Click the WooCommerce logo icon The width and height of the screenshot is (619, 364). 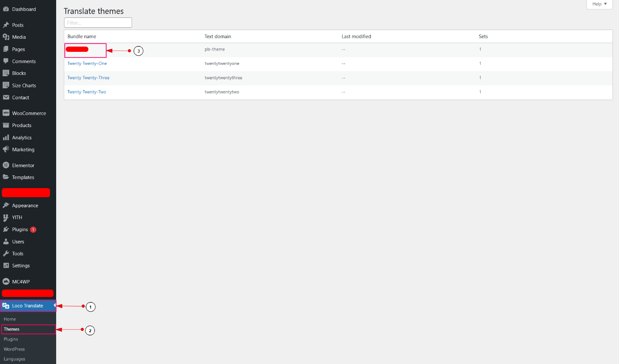6,113
